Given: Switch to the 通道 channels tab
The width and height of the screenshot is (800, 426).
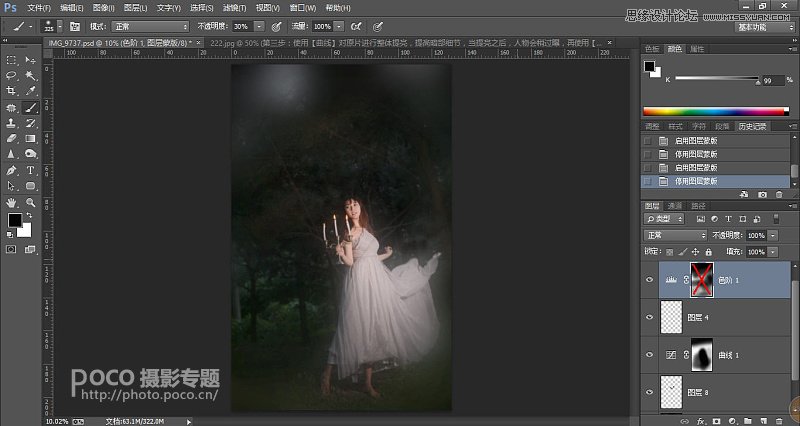Looking at the screenshot, I should (x=675, y=206).
